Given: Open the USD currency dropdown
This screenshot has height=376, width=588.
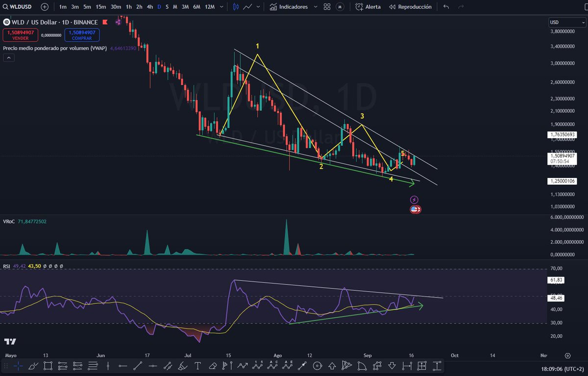Looking at the screenshot, I should coord(567,22).
